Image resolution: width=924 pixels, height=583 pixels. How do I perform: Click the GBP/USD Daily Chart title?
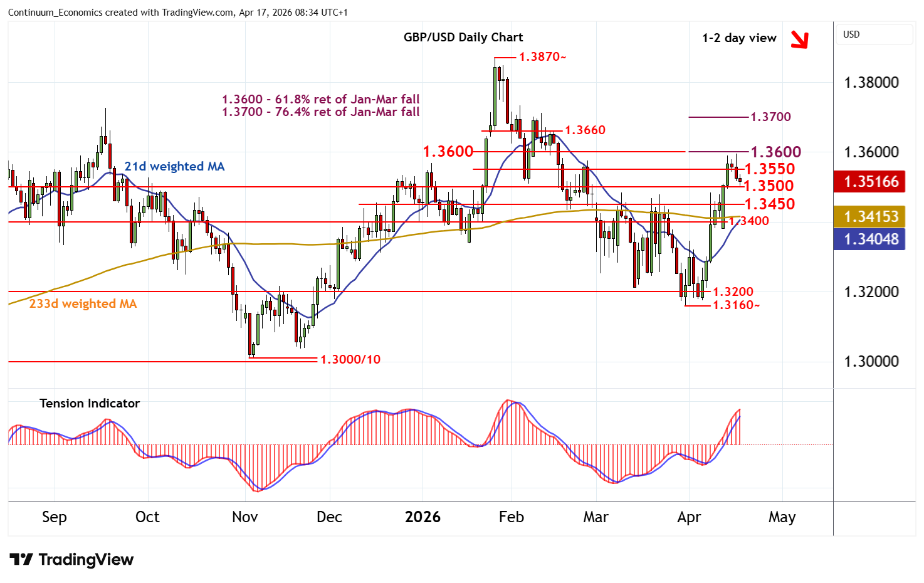463,38
